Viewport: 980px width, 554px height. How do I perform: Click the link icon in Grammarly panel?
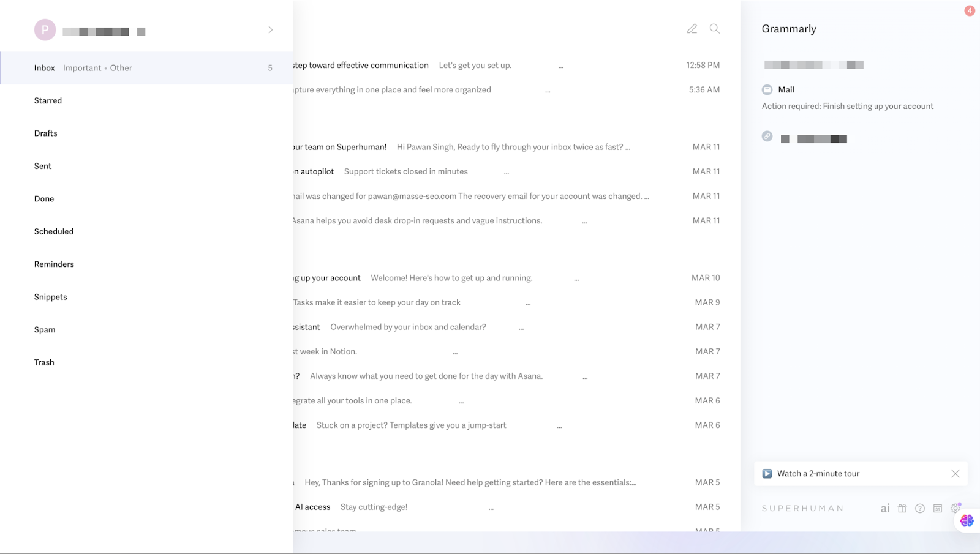pyautogui.click(x=767, y=137)
